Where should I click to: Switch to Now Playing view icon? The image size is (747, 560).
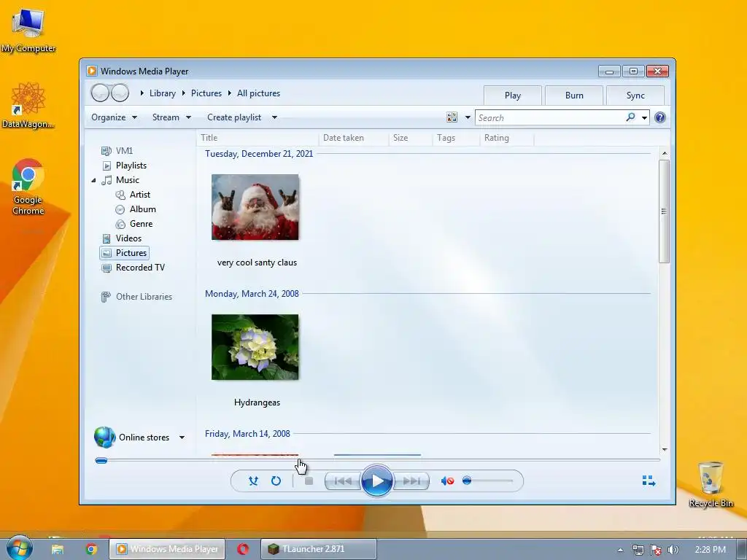(x=649, y=481)
